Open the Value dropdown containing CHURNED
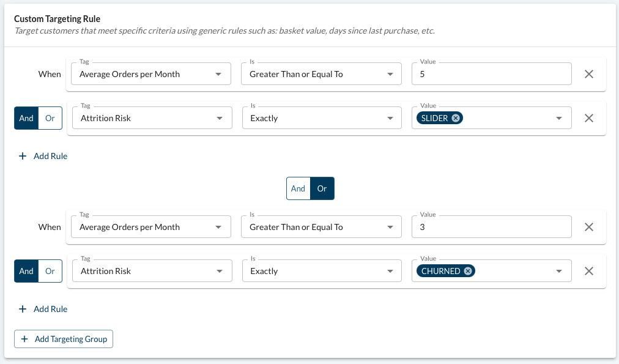This screenshot has height=364, width=619. [558, 271]
